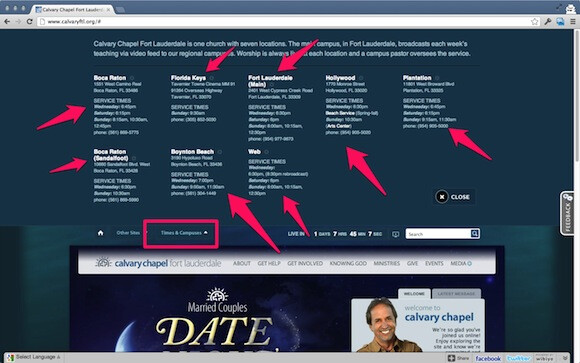Viewport: 580px width, 363px height.
Task: Click inside the site search field
Action: [438, 234]
